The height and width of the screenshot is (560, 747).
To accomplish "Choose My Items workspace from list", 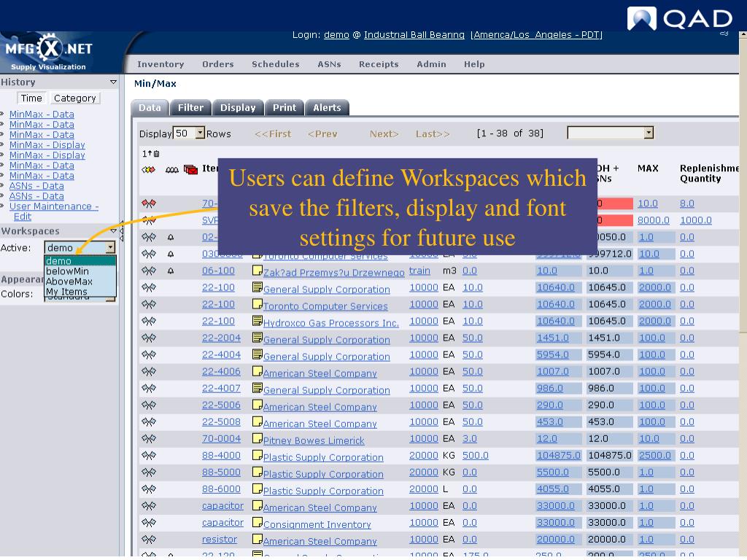I will (80, 292).
